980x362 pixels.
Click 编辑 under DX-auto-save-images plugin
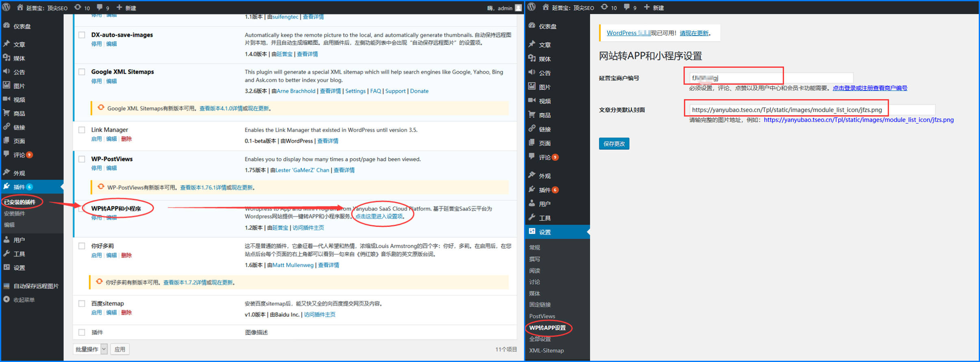(x=111, y=44)
